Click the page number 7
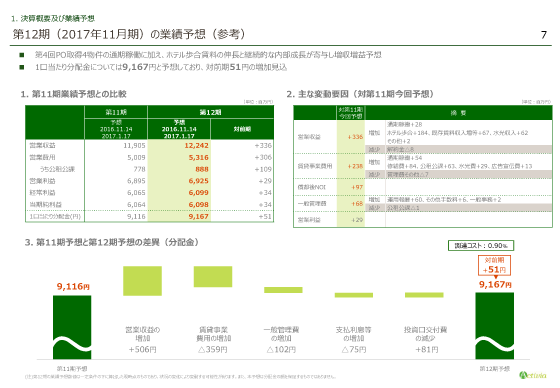 [544, 35]
